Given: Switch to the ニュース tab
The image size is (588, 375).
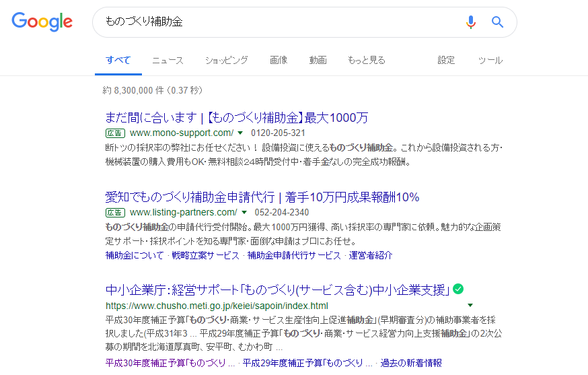Looking at the screenshot, I should 168,60.
